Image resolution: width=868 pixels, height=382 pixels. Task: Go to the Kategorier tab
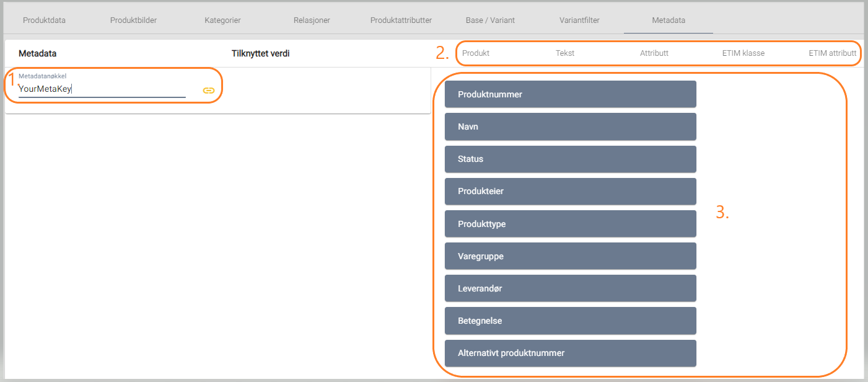pyautogui.click(x=222, y=20)
